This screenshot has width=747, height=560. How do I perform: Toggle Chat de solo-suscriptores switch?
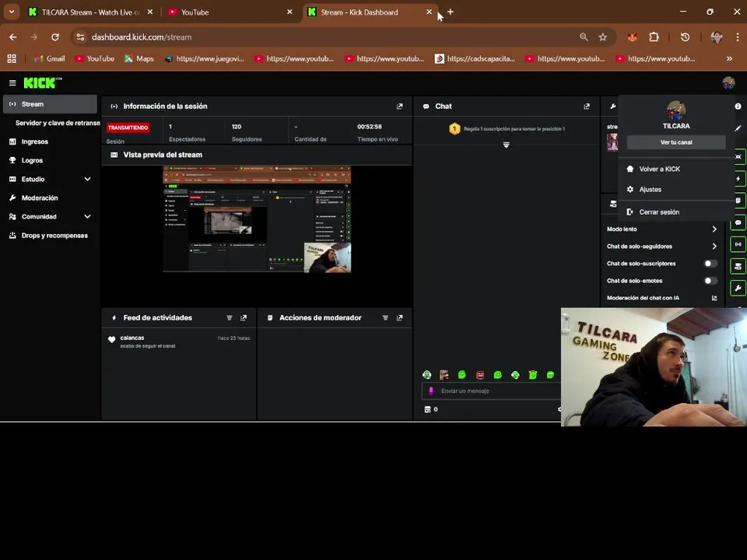tap(710, 264)
